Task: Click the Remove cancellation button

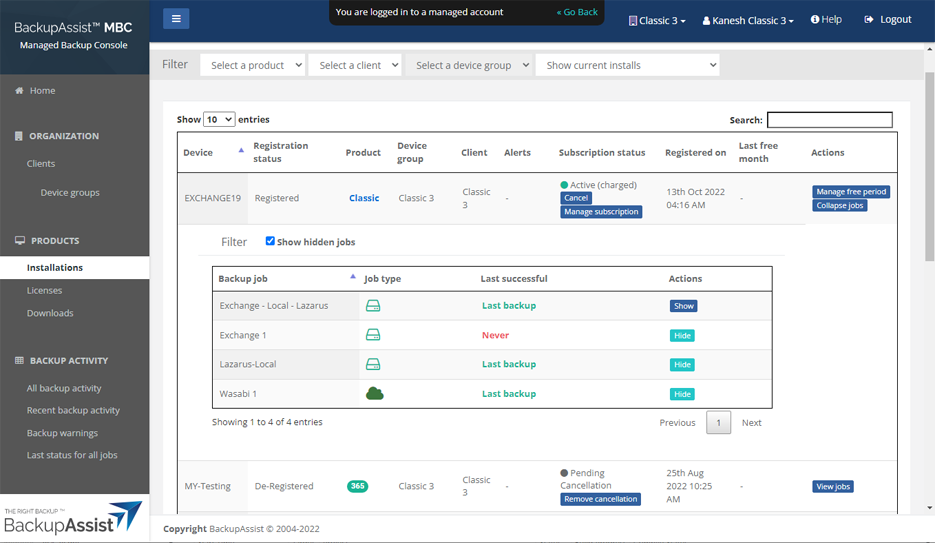Action: tap(600, 499)
